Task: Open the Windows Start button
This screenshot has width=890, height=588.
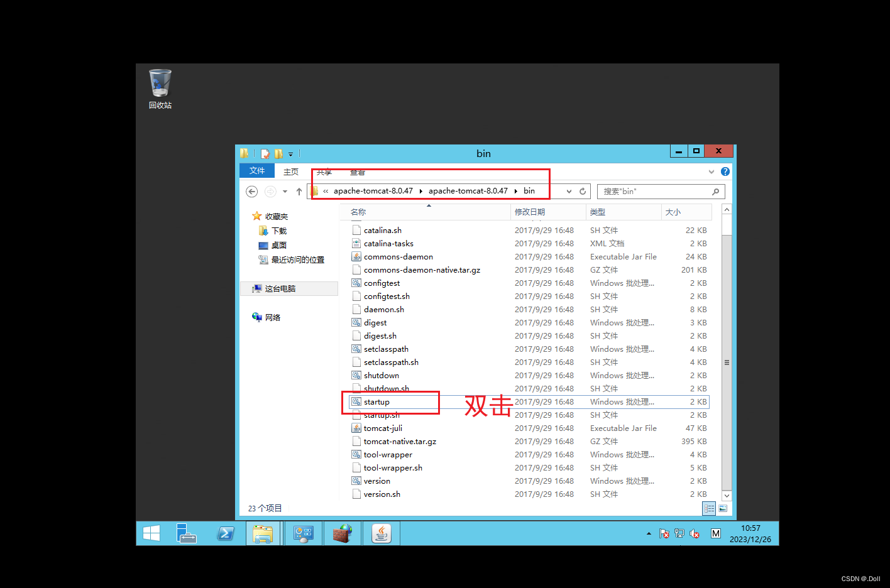Action: tap(151, 533)
